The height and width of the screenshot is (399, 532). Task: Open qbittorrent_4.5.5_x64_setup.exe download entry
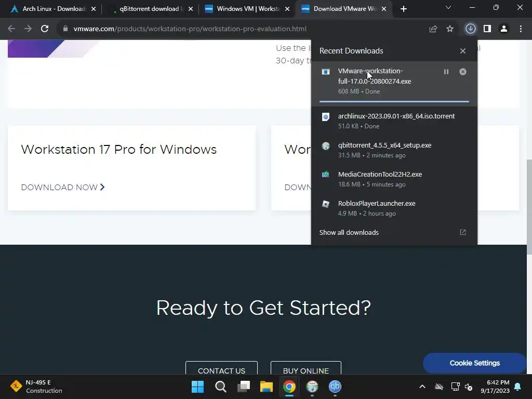[394, 150]
